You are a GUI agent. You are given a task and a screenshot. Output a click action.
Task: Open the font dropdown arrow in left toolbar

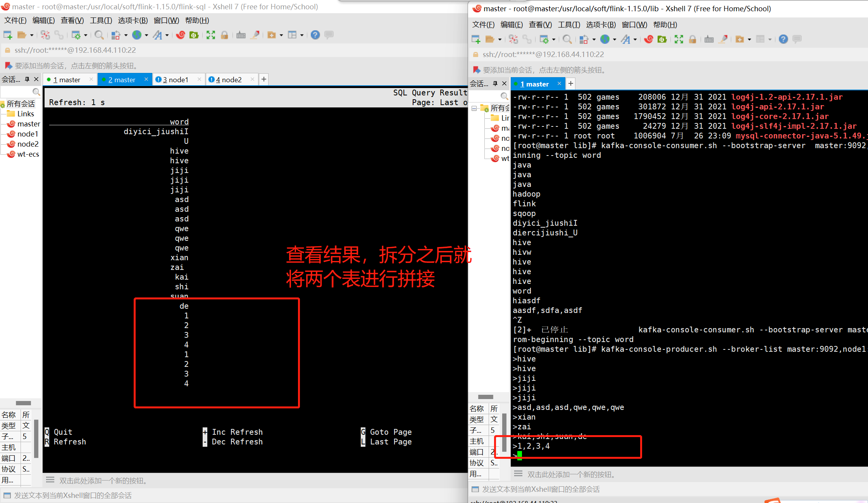(167, 35)
